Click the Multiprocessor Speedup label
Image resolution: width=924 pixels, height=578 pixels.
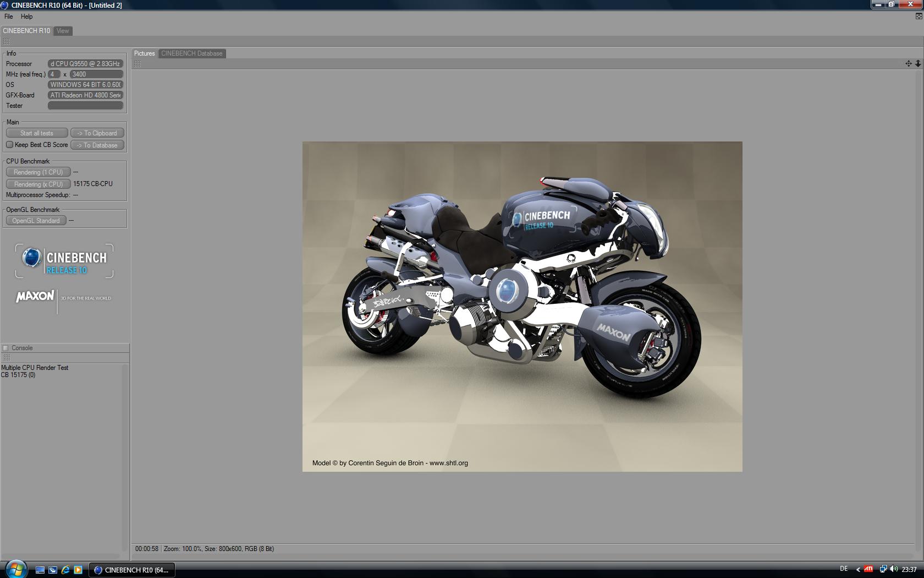pyautogui.click(x=38, y=195)
